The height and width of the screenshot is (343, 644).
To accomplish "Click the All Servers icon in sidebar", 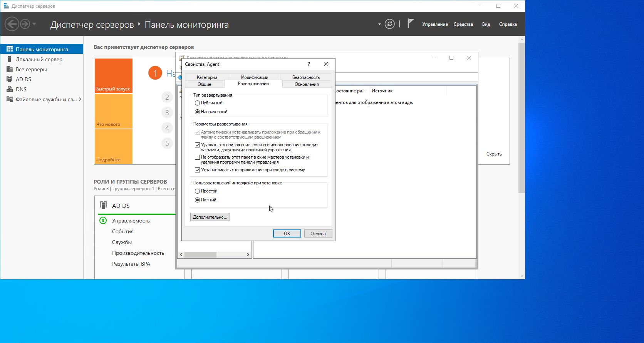I will pyautogui.click(x=10, y=69).
